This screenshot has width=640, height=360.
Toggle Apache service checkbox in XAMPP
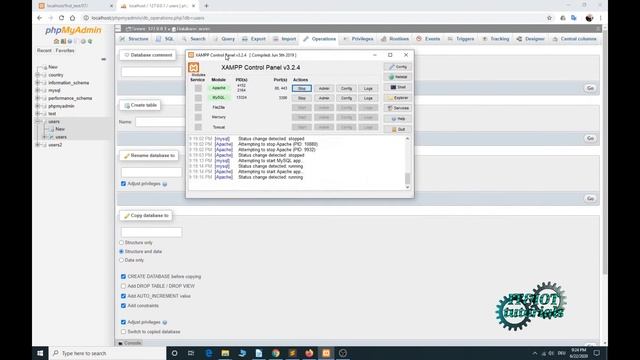click(198, 88)
